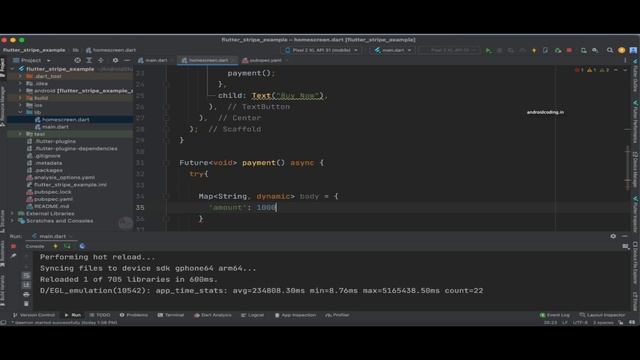This screenshot has width=640, height=360.
Task: Open the Profiler tool window
Action: tap(337, 315)
